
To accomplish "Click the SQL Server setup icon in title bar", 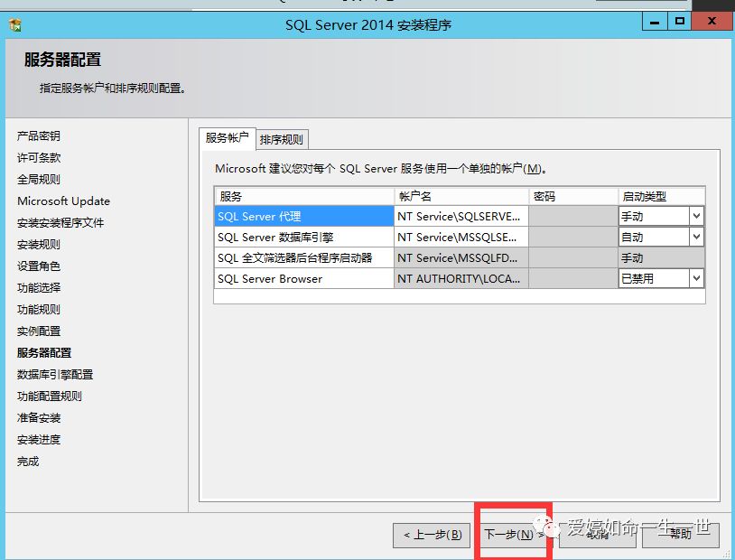I will (15, 25).
